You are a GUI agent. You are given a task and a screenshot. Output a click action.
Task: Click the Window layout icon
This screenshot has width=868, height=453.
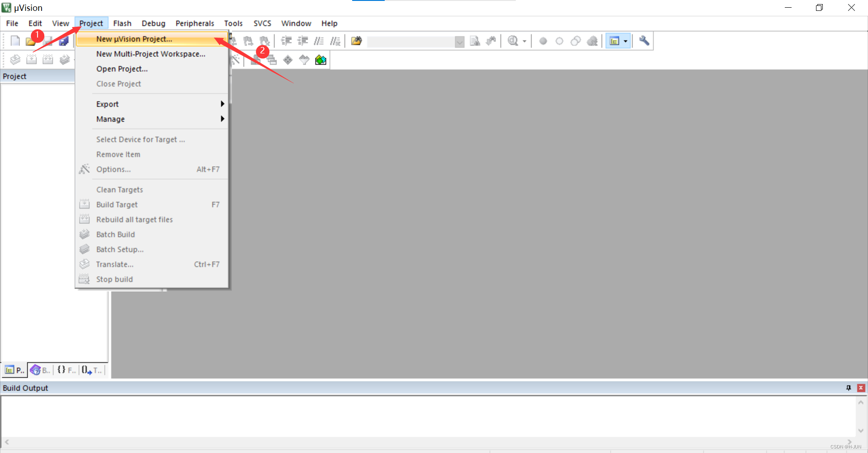614,41
